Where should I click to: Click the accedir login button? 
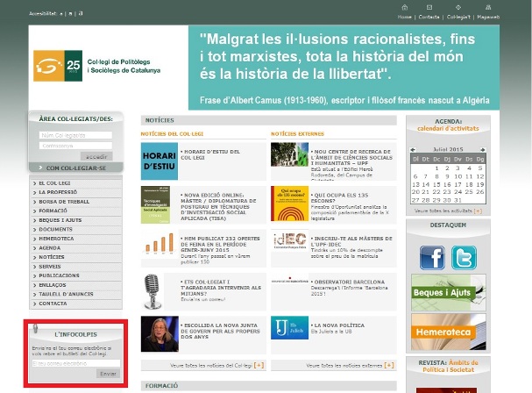96,157
